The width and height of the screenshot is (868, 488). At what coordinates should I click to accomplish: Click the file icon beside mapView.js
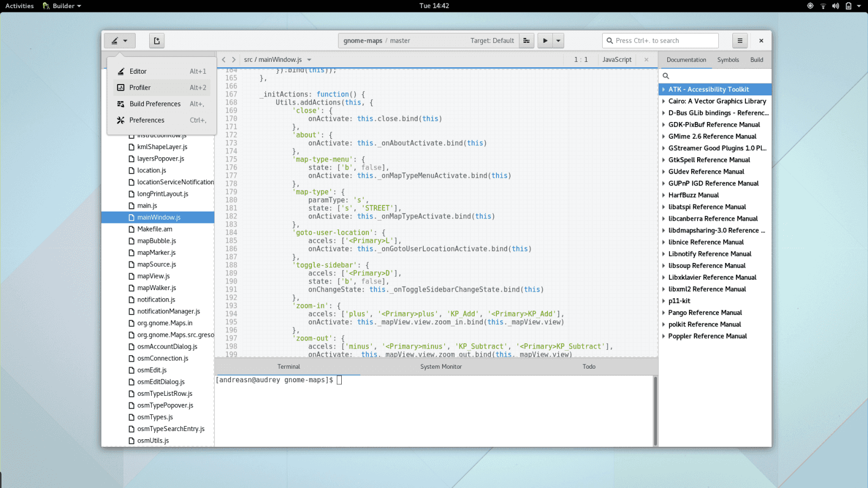coord(131,276)
